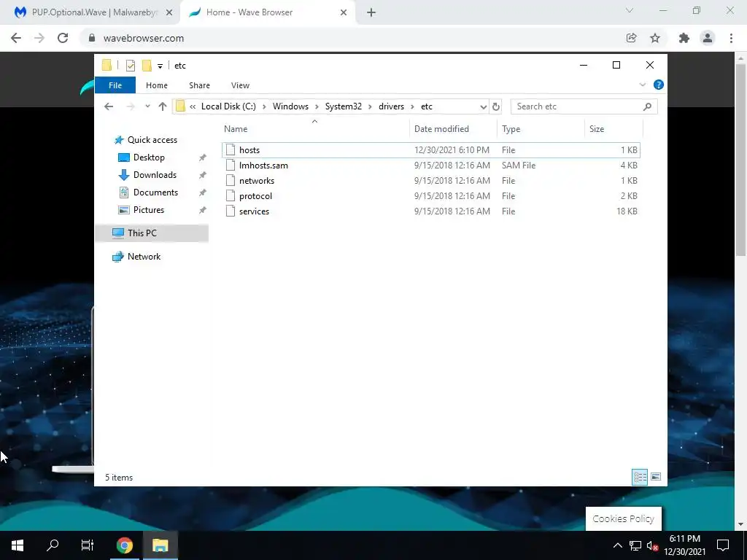Select the Home - Wave Browser tab
This screenshot has height=560, width=747.
tap(267, 12)
